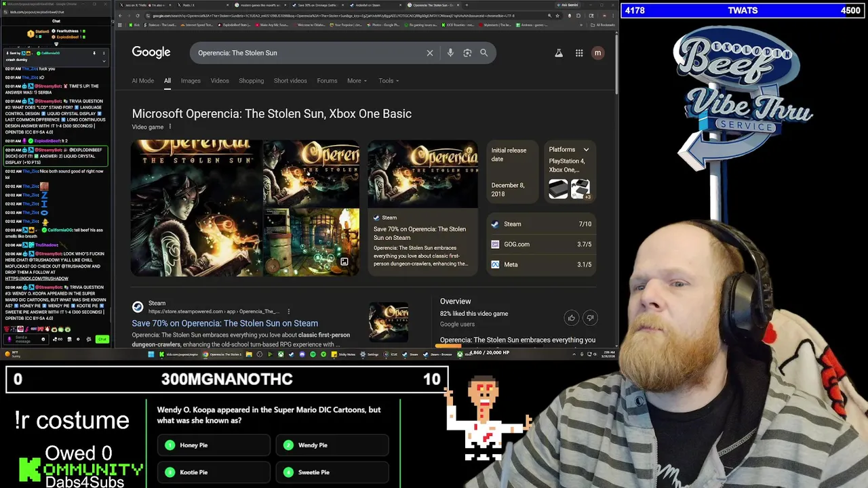
Task: Open a new Chrome tab
Action: coord(467,5)
